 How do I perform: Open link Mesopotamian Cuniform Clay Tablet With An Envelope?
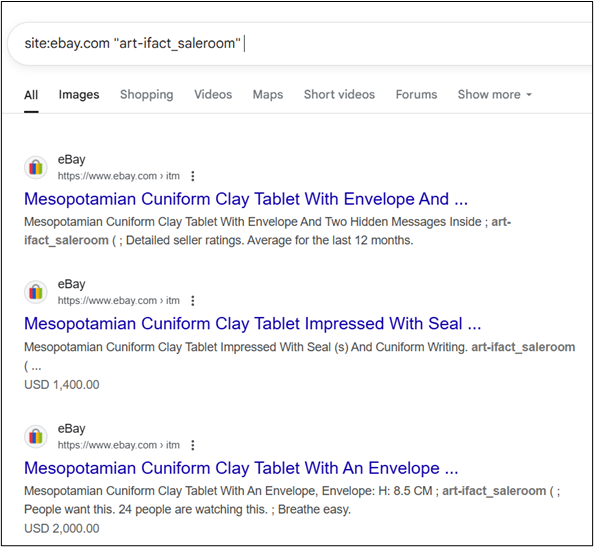[241, 468]
